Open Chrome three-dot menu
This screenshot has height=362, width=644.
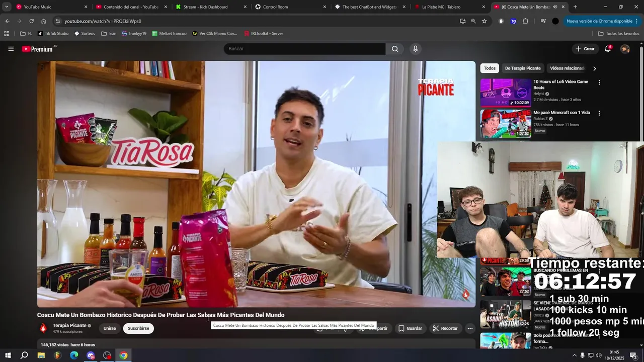(x=636, y=21)
